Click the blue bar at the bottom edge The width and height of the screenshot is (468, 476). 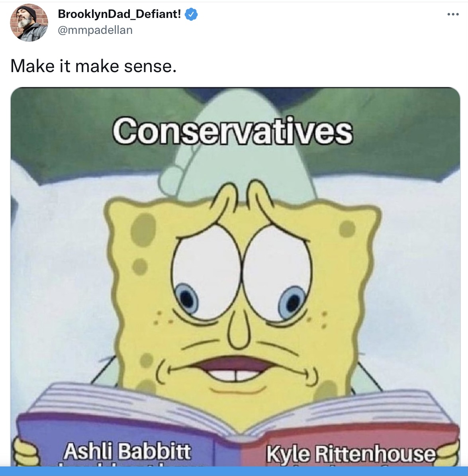click(x=234, y=471)
